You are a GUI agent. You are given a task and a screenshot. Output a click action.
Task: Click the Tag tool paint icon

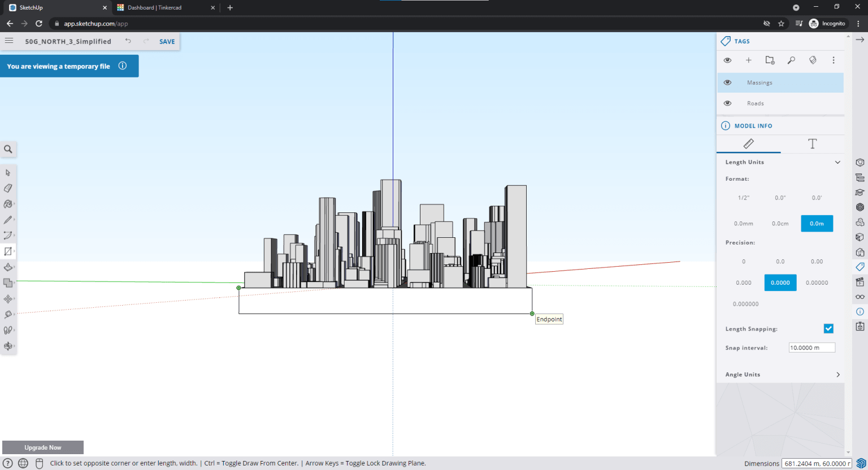[813, 60]
